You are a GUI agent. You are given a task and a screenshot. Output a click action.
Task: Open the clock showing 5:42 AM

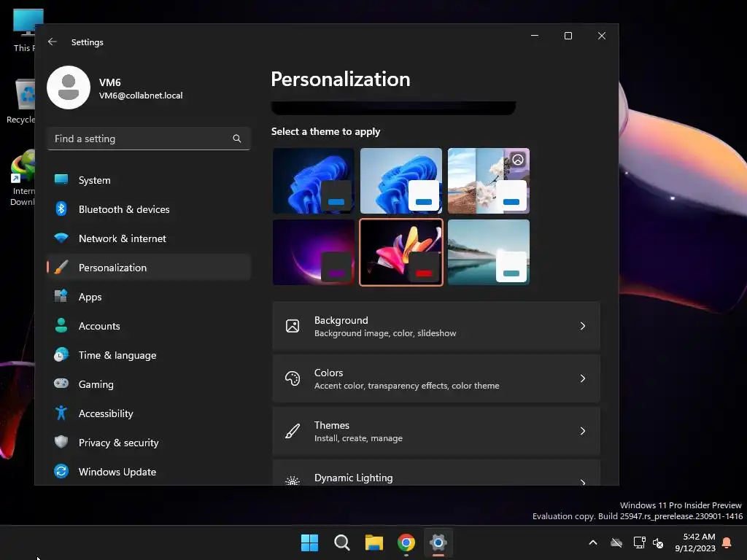coord(695,542)
